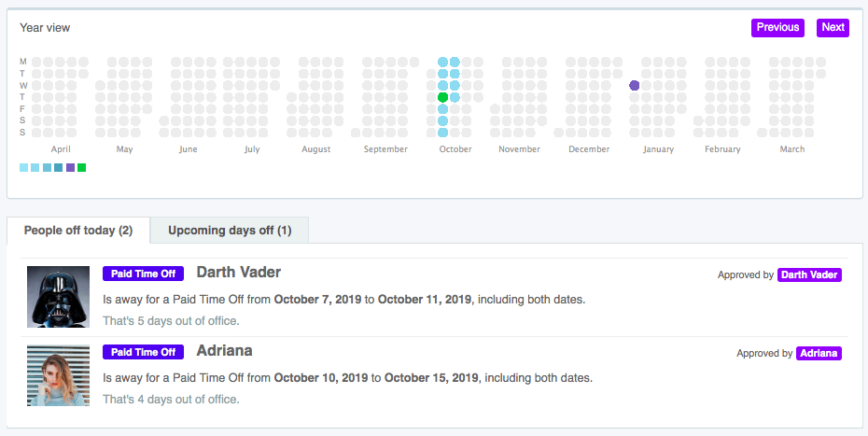
Task: Click the Darth Vader approver badge
Action: click(x=809, y=274)
